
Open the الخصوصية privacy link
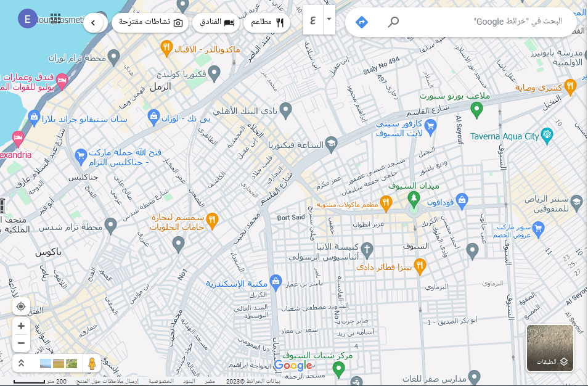(160, 382)
